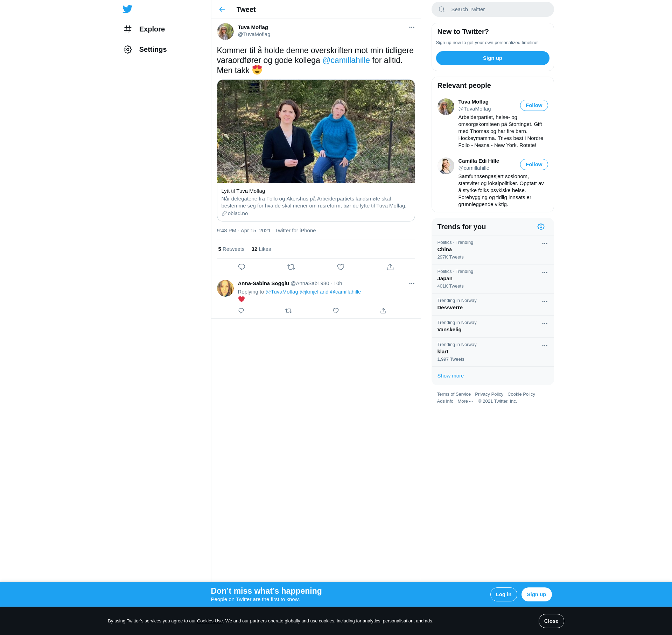The width and height of the screenshot is (672, 635).
Task: Open @TuvaMoflag handle under tweet author
Action: 254,34
